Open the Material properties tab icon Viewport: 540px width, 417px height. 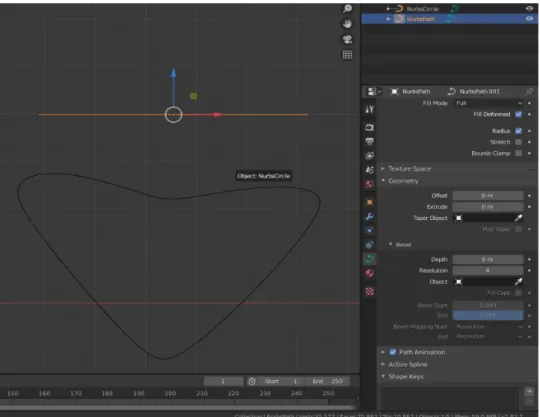coord(370,273)
